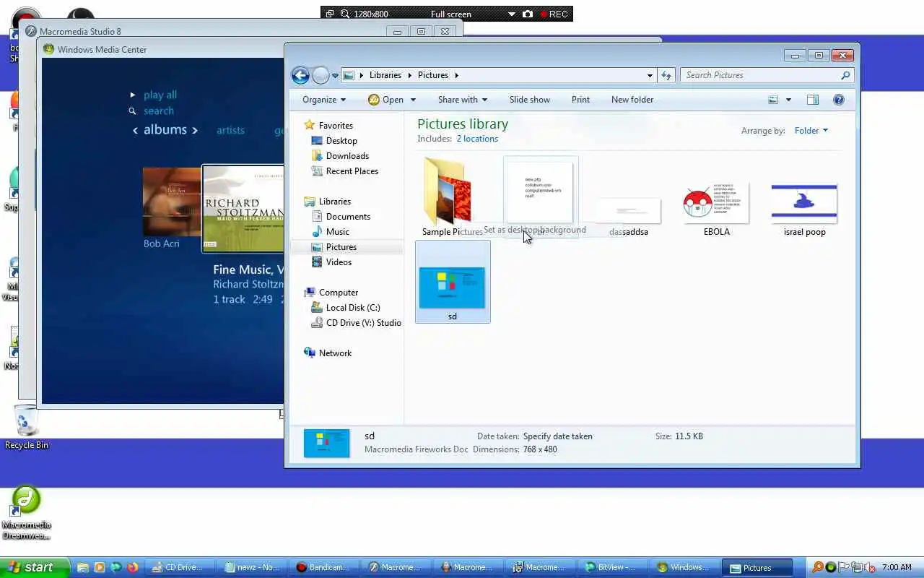The width and height of the screenshot is (924, 578).
Task: Select Favorites in the navigation pane
Action: 336,125
